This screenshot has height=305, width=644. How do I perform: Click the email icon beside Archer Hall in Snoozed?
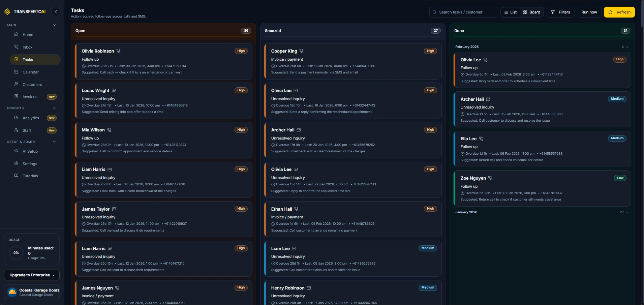click(299, 130)
